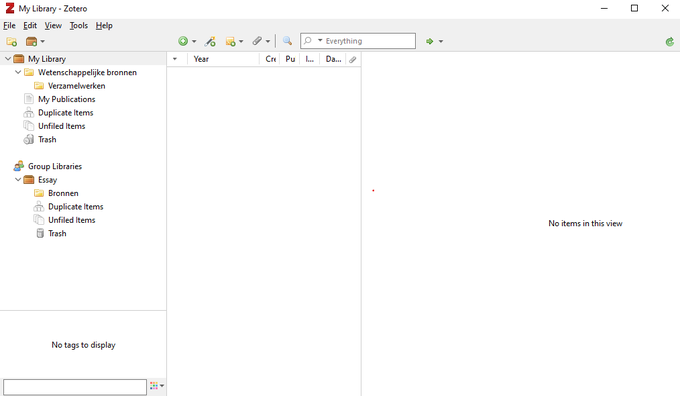Select Unfiled Items under My Library

tap(62, 126)
